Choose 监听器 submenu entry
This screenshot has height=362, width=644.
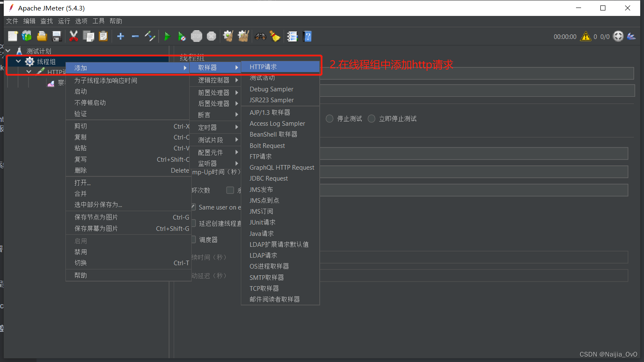(x=216, y=163)
